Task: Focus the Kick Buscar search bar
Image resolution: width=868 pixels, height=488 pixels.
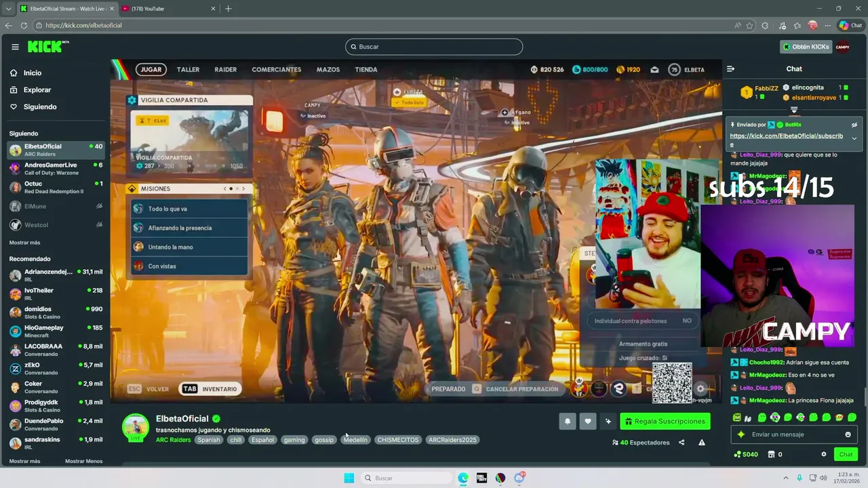Action: [434, 47]
